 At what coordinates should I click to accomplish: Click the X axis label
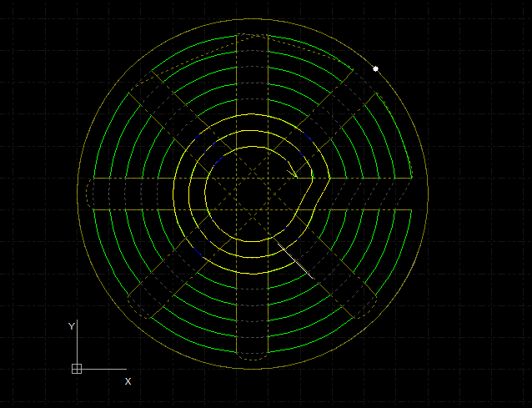[x=128, y=381]
